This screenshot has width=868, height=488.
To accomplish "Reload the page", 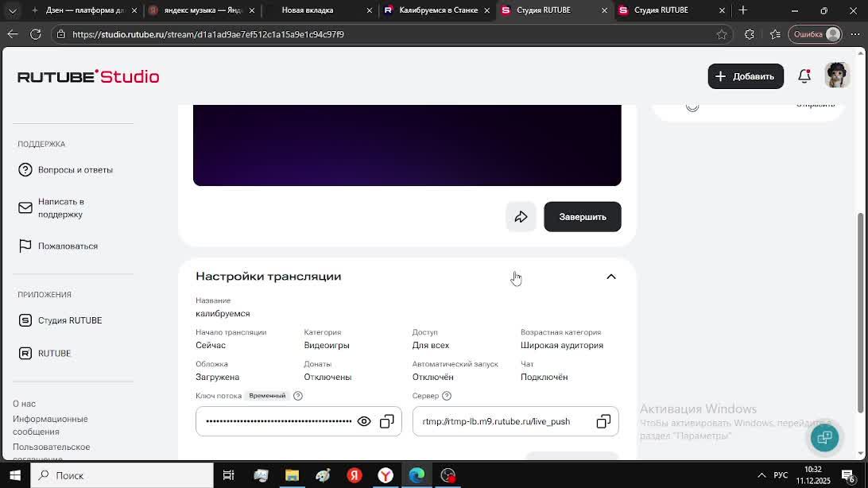I will pyautogui.click(x=36, y=34).
